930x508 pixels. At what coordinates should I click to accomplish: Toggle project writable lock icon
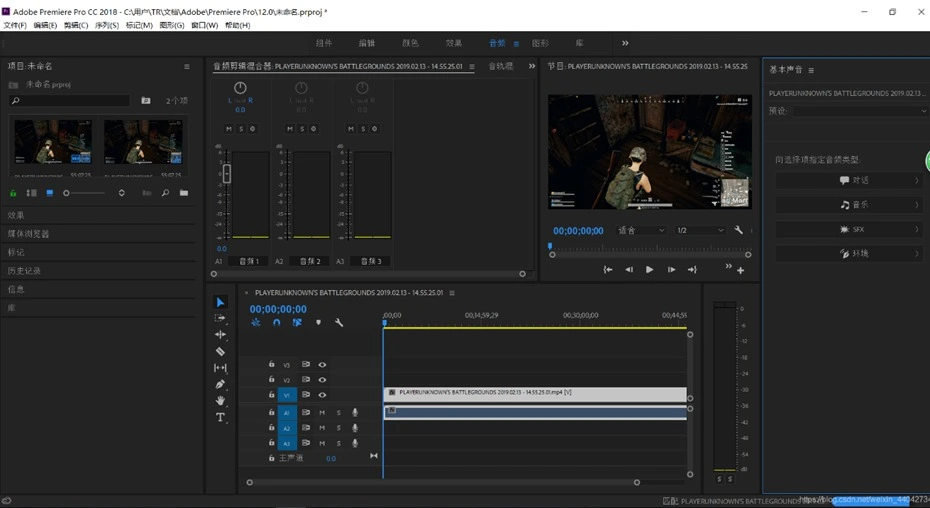click(13, 193)
